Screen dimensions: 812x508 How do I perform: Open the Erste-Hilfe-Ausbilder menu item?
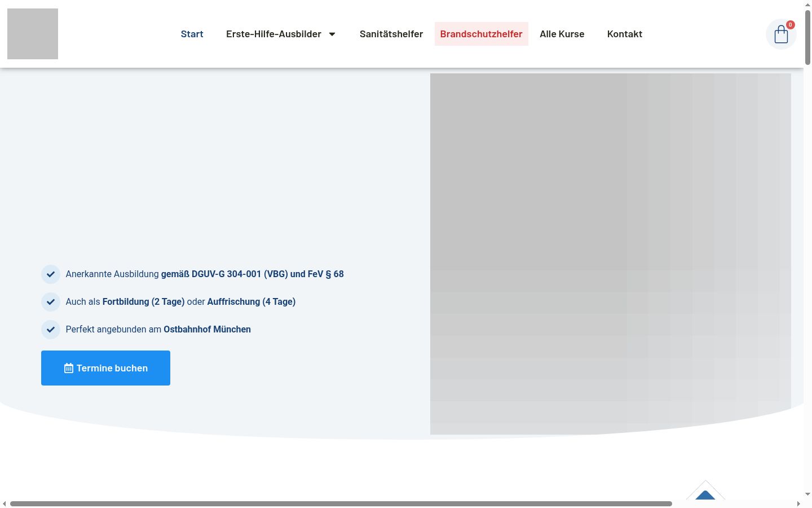coord(273,34)
